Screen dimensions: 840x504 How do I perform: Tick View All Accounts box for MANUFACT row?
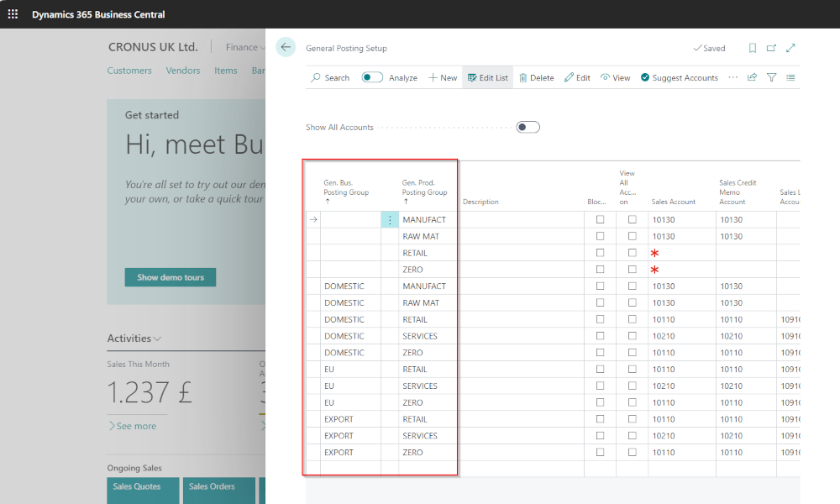[x=632, y=220]
